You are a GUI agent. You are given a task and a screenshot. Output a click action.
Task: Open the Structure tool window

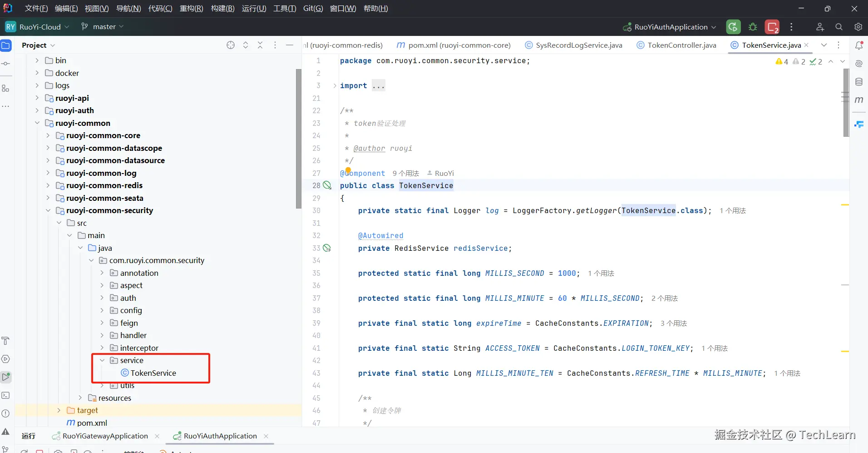click(x=6, y=88)
